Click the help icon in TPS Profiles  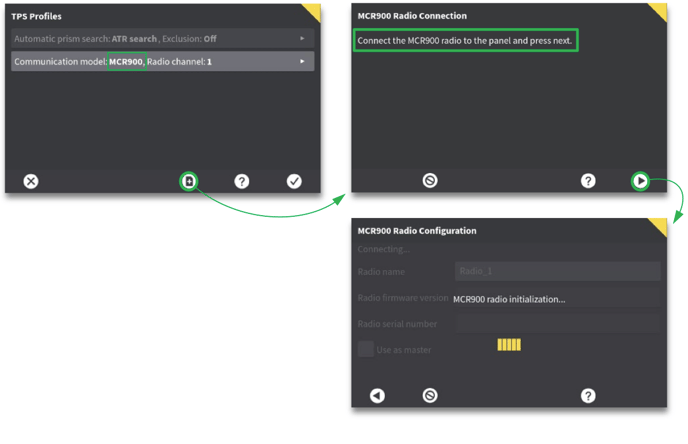point(241,181)
